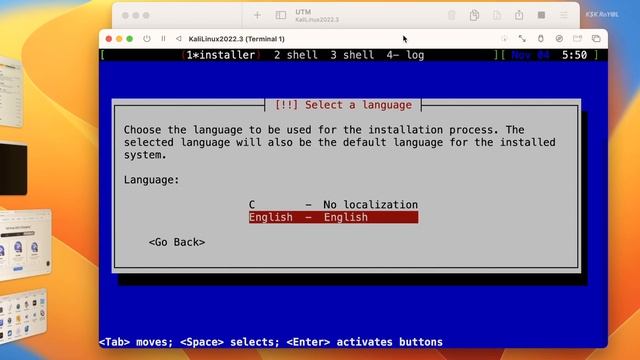Switch to the 3 shell tab

[x=352, y=55]
